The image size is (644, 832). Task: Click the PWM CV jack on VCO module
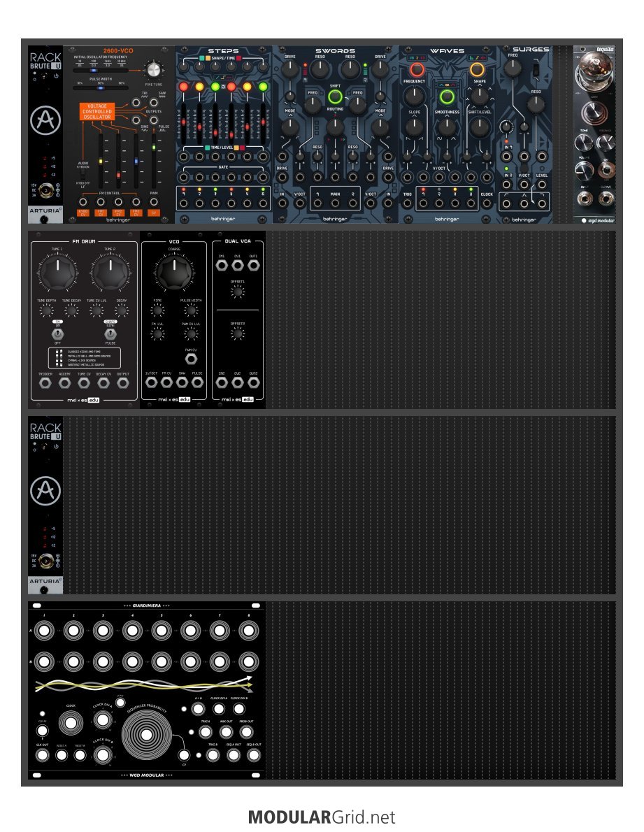click(x=191, y=359)
